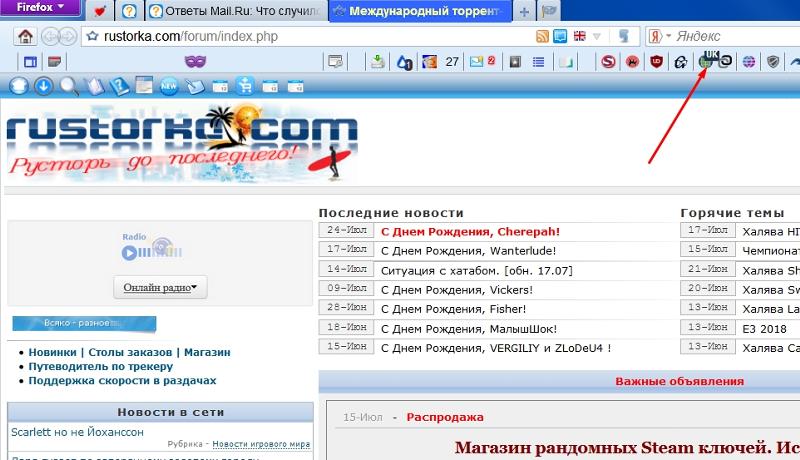Open the Магазин link
This screenshot has height=460, width=800.
tap(207, 352)
